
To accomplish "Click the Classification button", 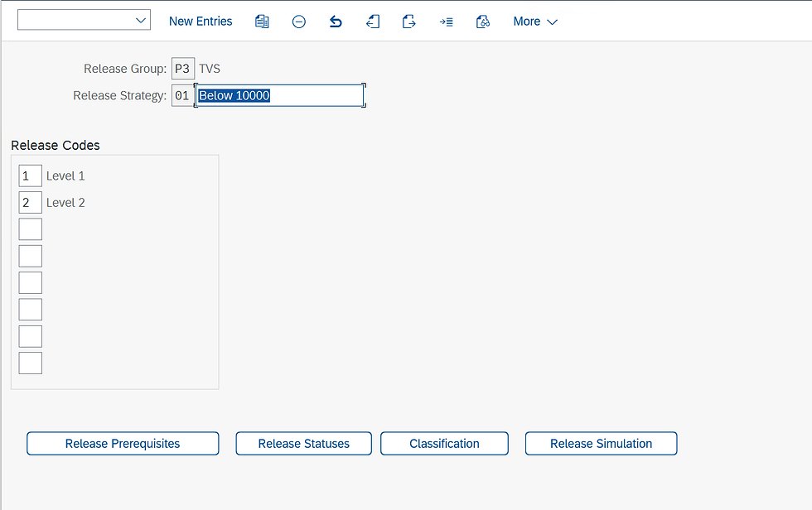I will click(x=444, y=444).
